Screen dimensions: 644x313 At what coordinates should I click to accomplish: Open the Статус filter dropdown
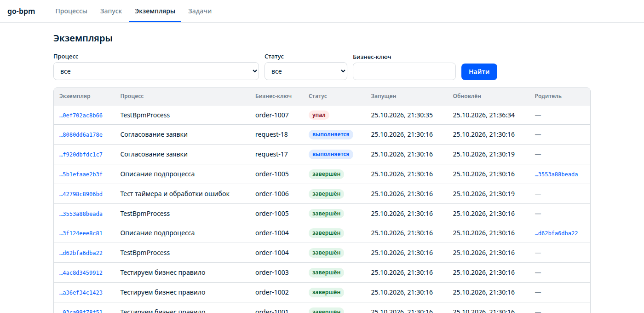tap(306, 71)
